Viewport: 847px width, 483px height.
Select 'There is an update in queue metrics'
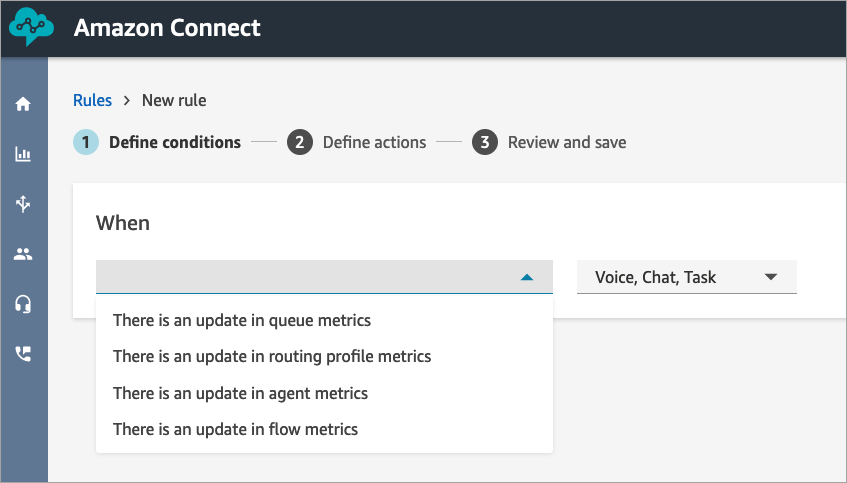242,320
